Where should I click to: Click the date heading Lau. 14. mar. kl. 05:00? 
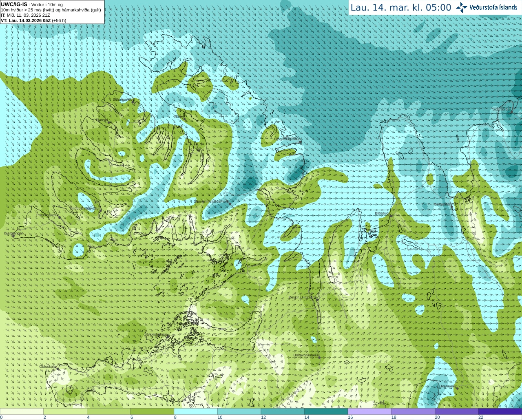tap(401, 8)
